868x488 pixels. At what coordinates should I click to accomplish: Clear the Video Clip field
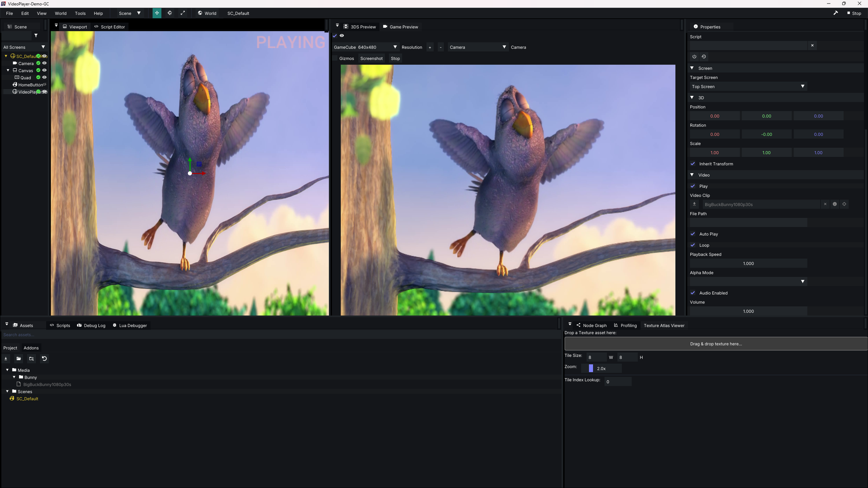tap(825, 204)
